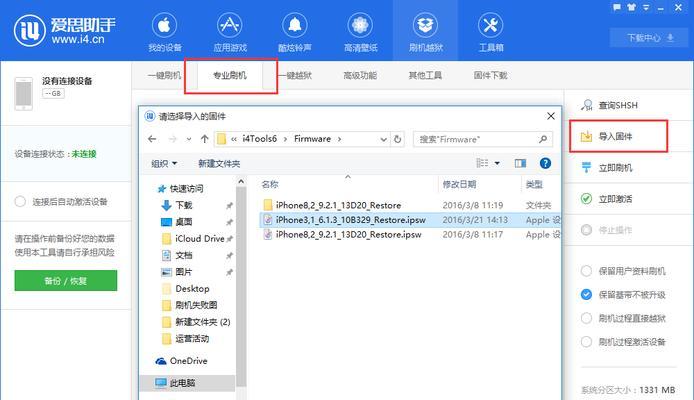This screenshot has height=400, width=694.
Task: Sort by 修改日期 column header
Action: [459, 185]
